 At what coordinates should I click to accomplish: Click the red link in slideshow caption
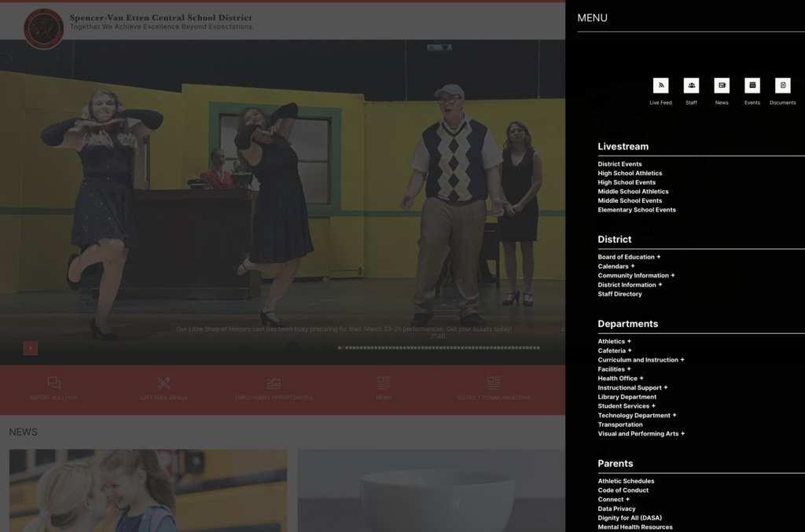tap(536, 329)
